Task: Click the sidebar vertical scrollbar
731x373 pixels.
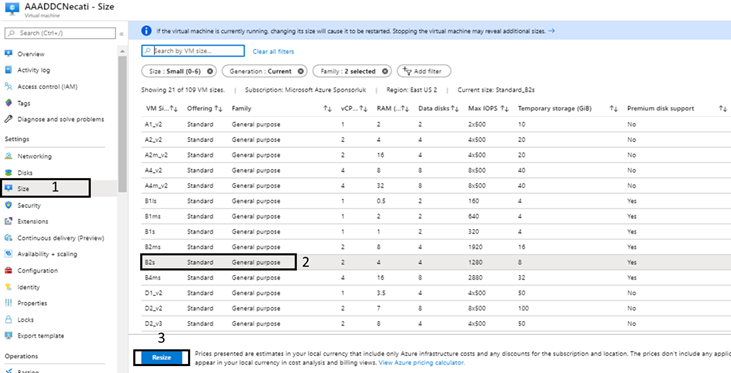Action: [x=122, y=124]
